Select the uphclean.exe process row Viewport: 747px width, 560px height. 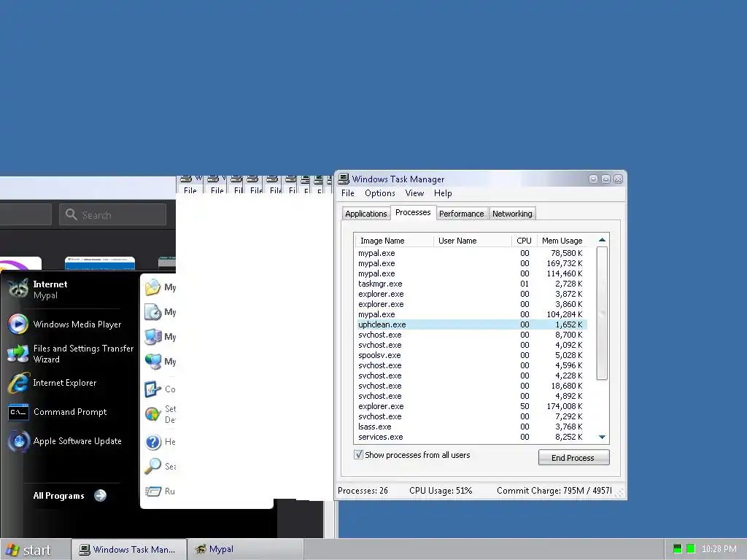click(472, 324)
